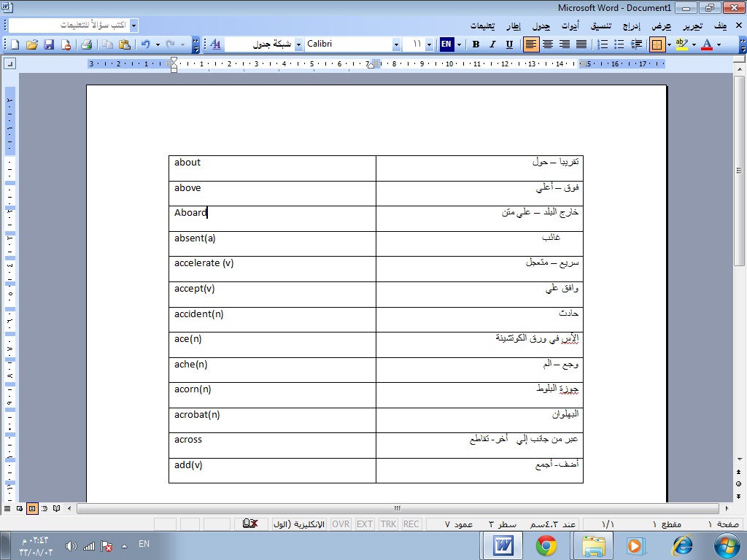The image size is (747, 560).
Task: Click the spelling status book icon
Action: pyautogui.click(x=250, y=524)
